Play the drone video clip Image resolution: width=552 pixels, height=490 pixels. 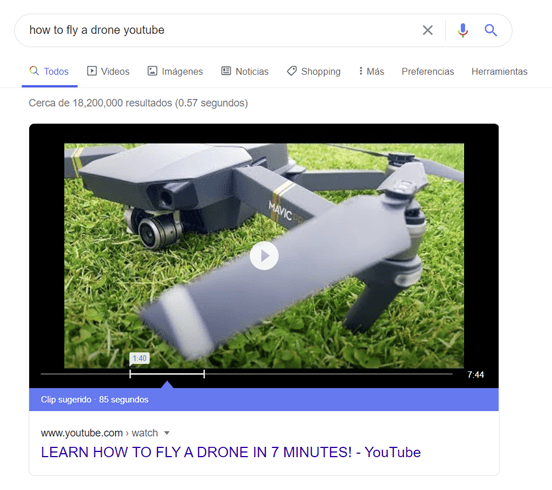(x=264, y=256)
